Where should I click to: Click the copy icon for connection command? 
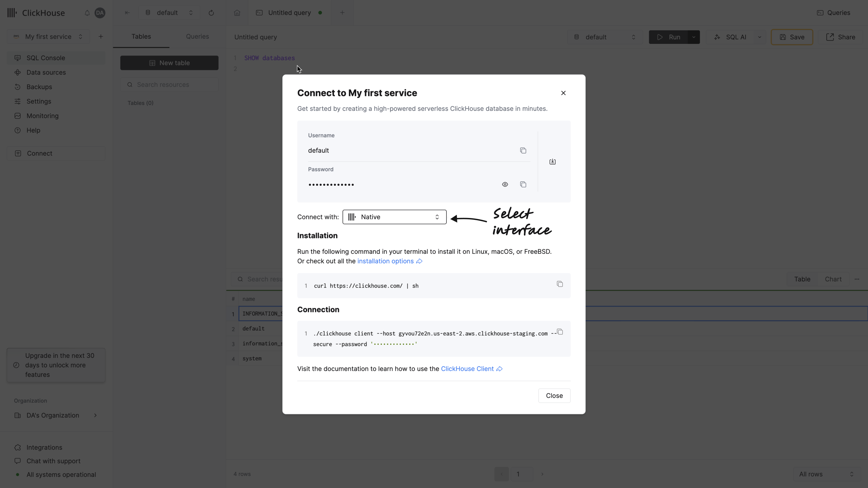click(559, 332)
